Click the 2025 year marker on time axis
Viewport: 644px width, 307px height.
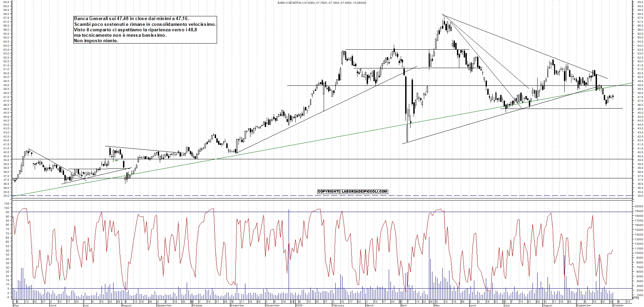click(299, 305)
